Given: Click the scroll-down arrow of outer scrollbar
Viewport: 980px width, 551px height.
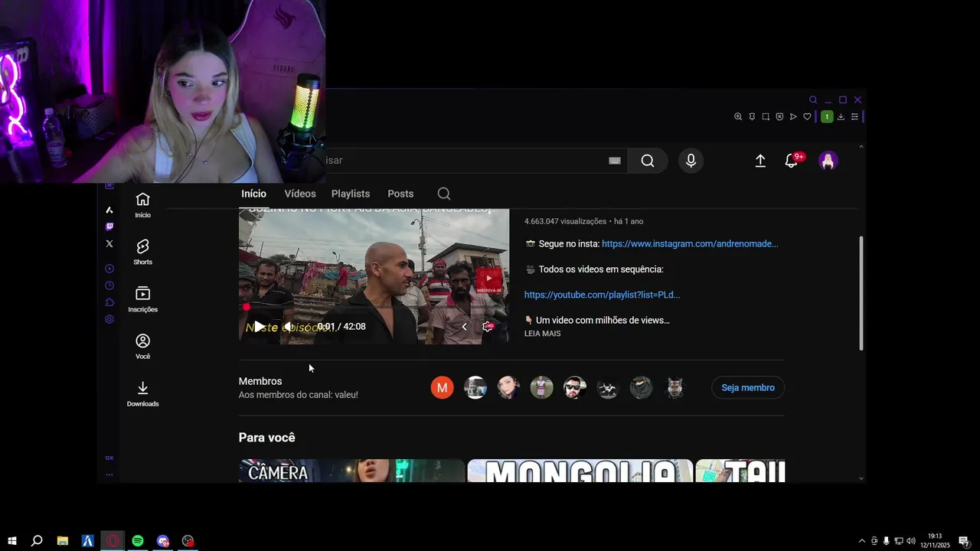Looking at the screenshot, I should (x=861, y=478).
